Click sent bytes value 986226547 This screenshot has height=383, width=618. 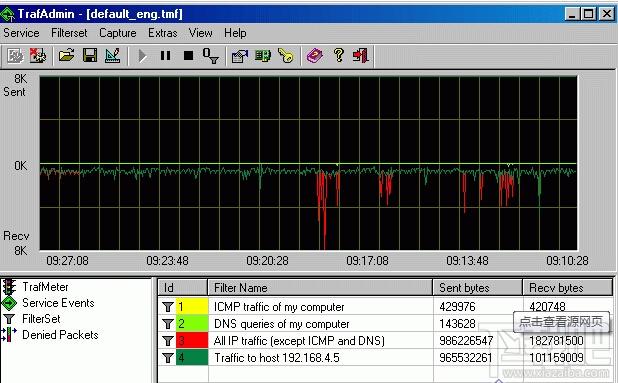coord(466,340)
